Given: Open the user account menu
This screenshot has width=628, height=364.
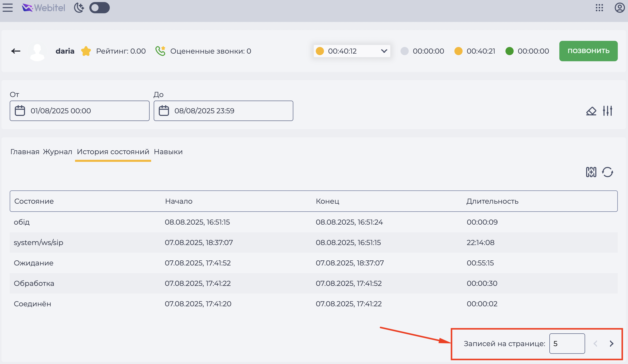Looking at the screenshot, I should 620,8.
